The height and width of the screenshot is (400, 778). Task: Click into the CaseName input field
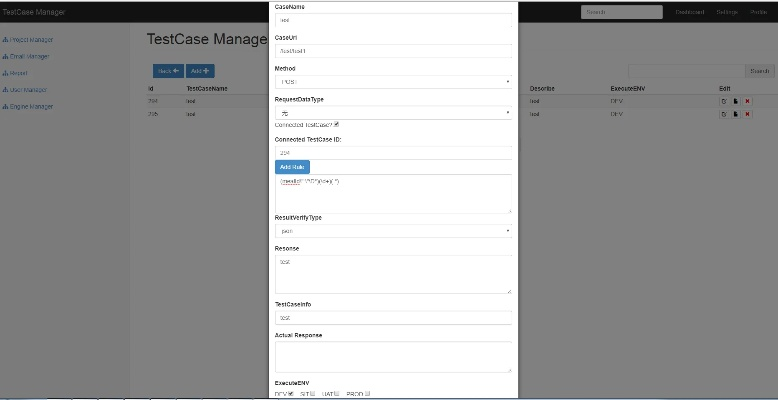(x=393, y=19)
